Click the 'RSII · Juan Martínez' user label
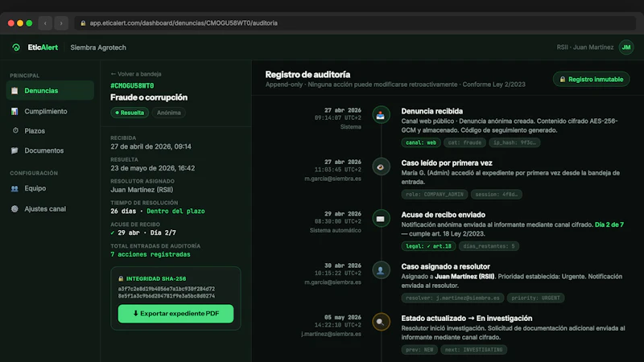 pos(585,47)
